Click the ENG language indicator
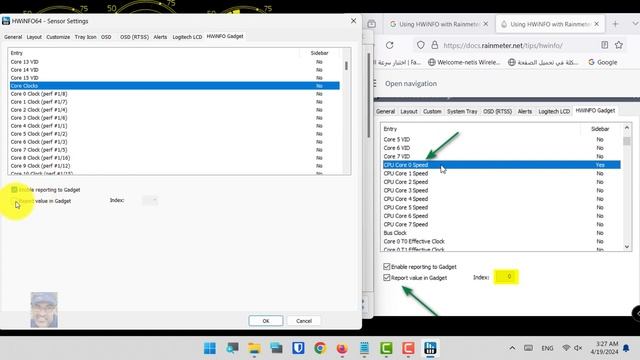This screenshot has height=360, width=640. pyautogui.click(x=547, y=348)
